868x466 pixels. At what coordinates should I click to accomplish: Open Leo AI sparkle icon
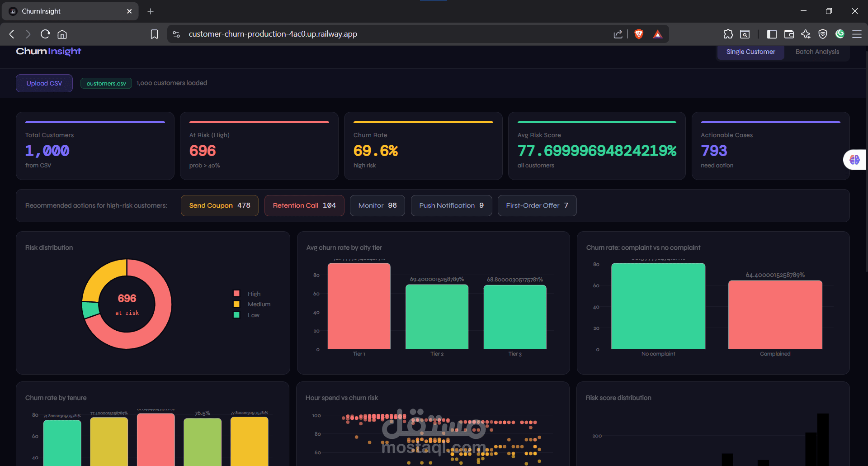point(806,34)
